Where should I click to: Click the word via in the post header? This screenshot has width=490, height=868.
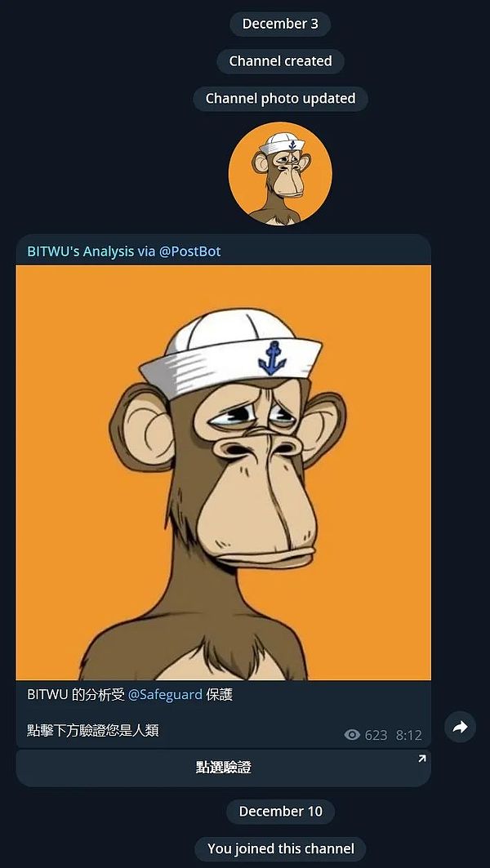point(146,251)
